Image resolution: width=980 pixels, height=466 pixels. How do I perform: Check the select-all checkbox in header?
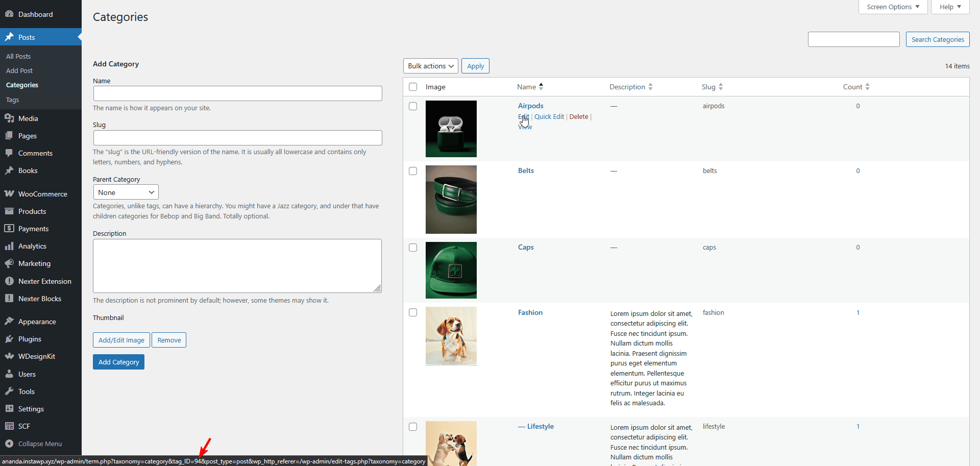[x=413, y=87]
